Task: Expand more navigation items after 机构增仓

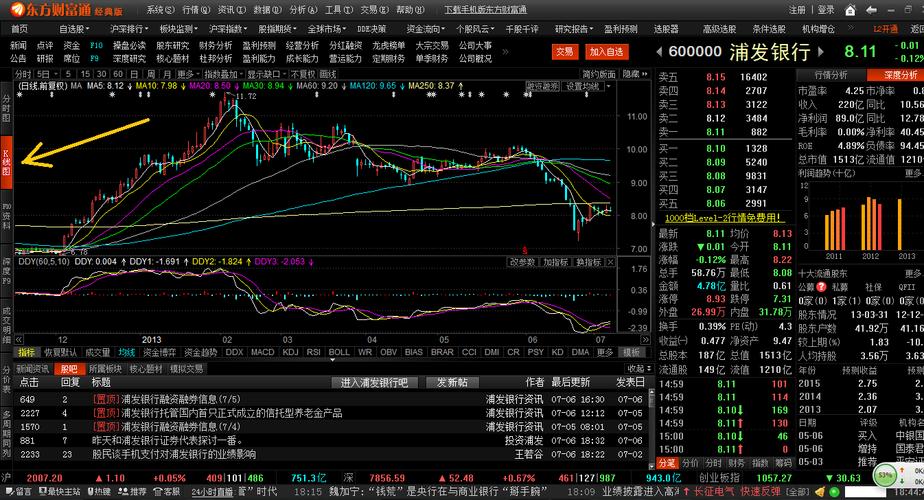Action: point(850,28)
